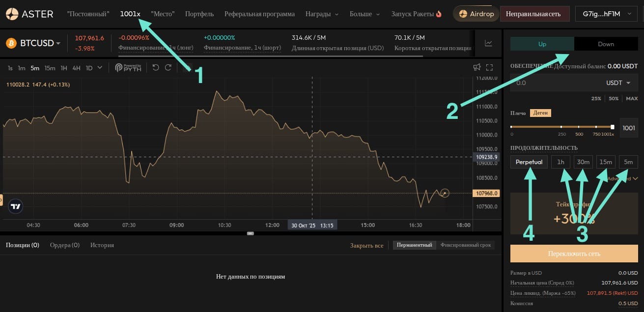The image size is (644, 312).
Task: Open the line chart icon near stats bar
Action: point(488,43)
